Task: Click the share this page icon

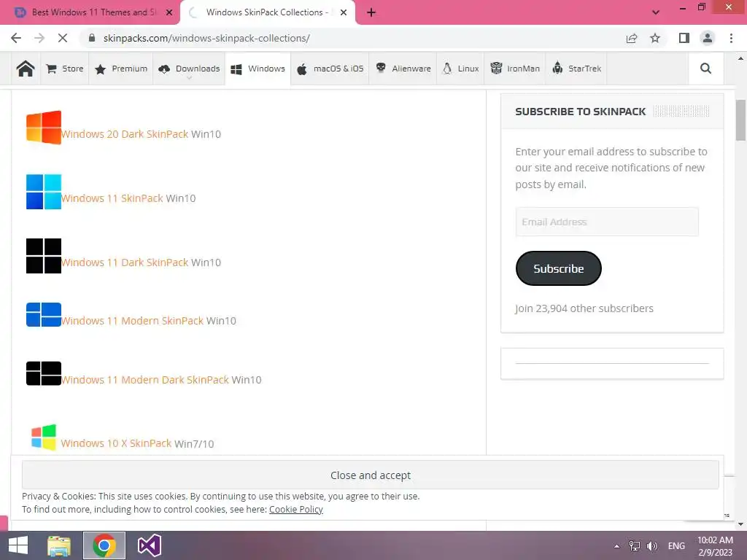Action: [632, 38]
